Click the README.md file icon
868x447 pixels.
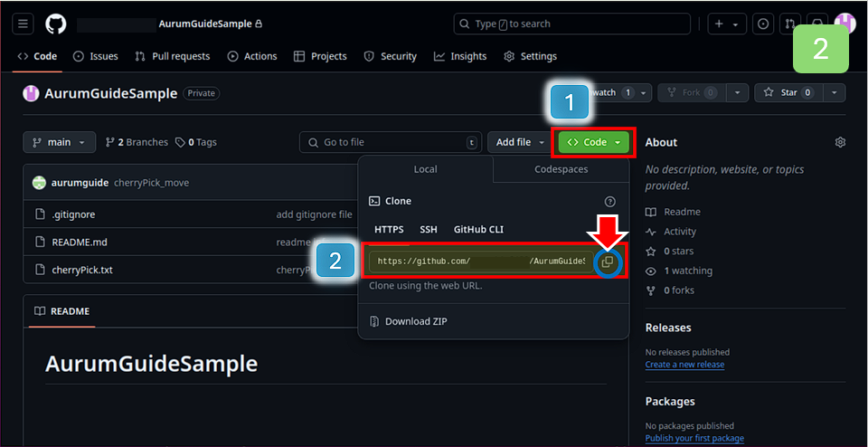coord(39,243)
